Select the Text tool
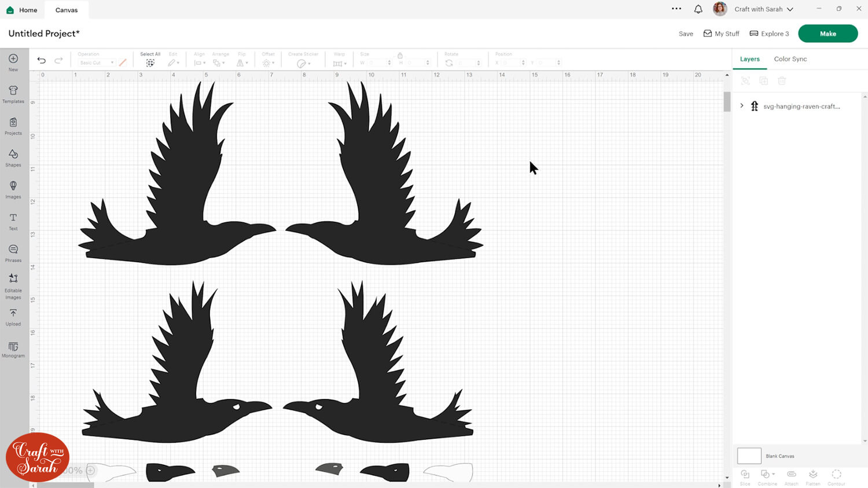868x488 pixels. (x=13, y=221)
